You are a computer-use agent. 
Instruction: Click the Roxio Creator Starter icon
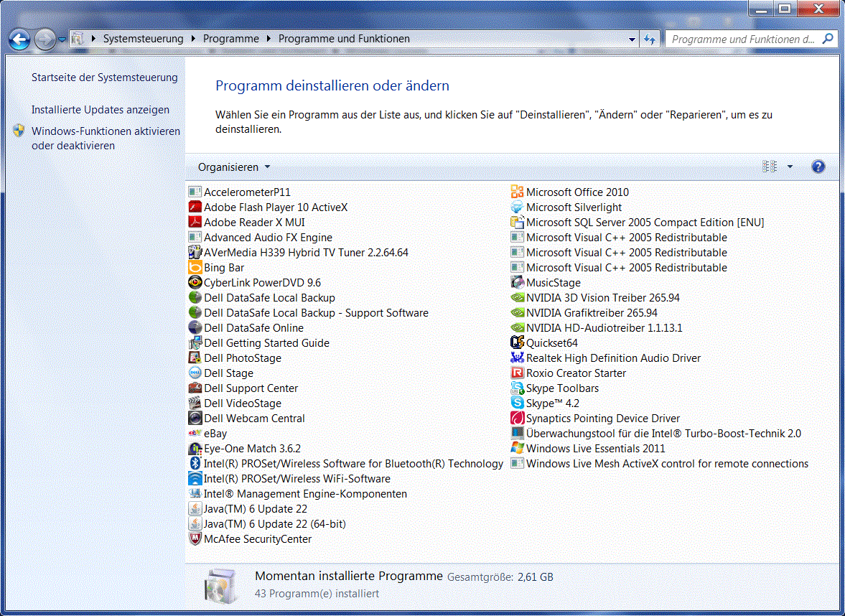click(x=517, y=373)
